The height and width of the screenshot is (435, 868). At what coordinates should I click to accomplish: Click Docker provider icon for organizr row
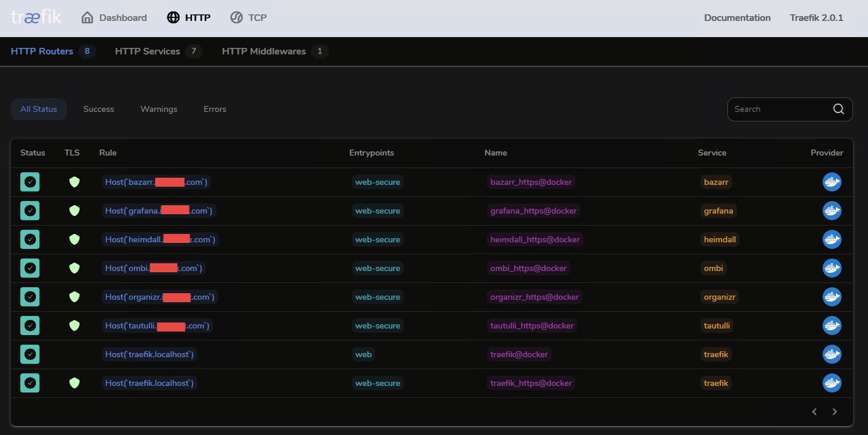(832, 297)
